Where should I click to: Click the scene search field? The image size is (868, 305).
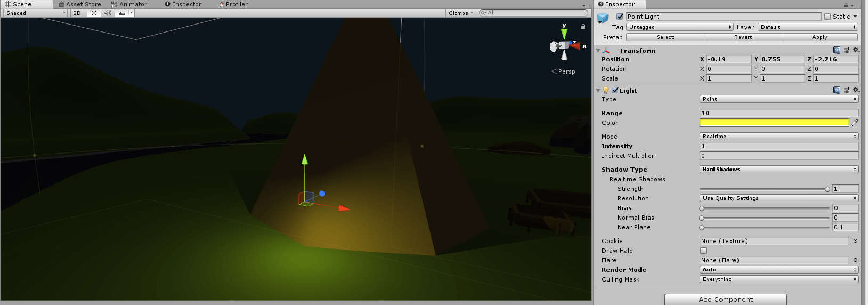coord(533,13)
